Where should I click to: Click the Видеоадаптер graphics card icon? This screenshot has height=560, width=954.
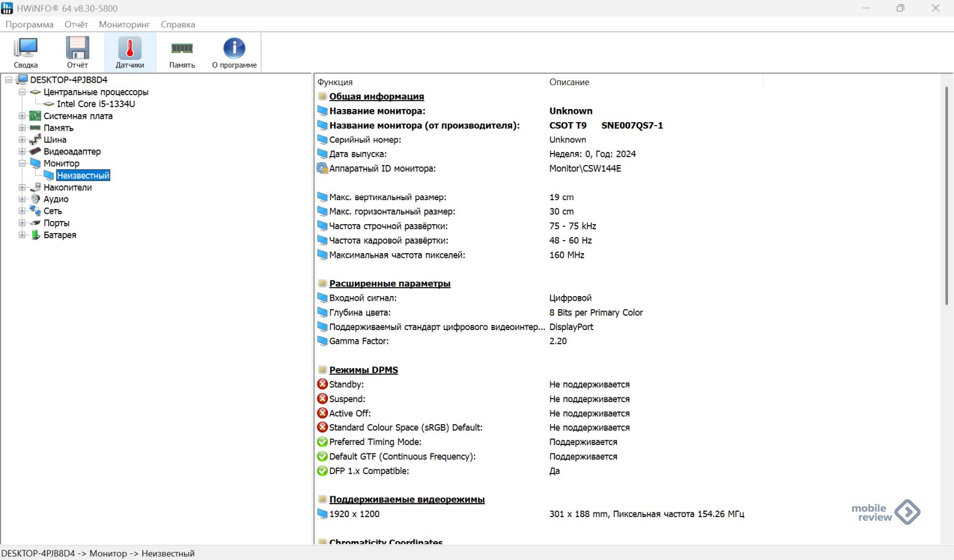[x=36, y=151]
